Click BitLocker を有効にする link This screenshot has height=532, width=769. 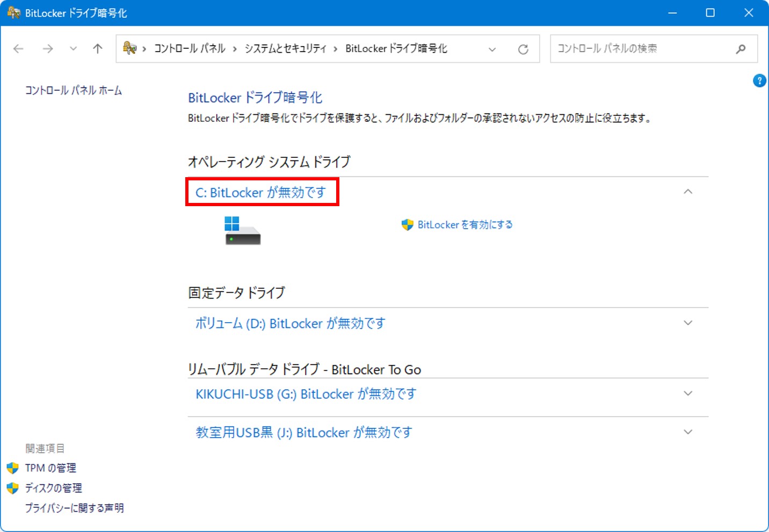pyautogui.click(x=465, y=224)
